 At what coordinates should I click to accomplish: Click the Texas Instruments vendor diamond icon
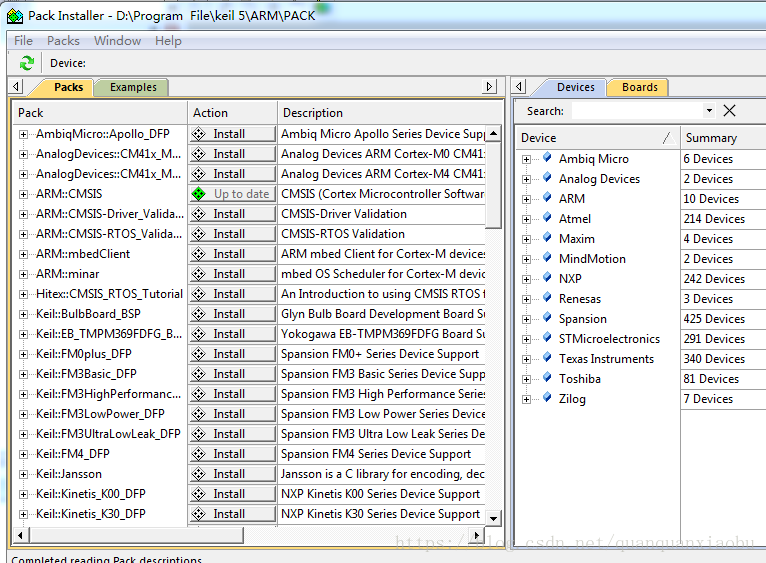coord(547,358)
